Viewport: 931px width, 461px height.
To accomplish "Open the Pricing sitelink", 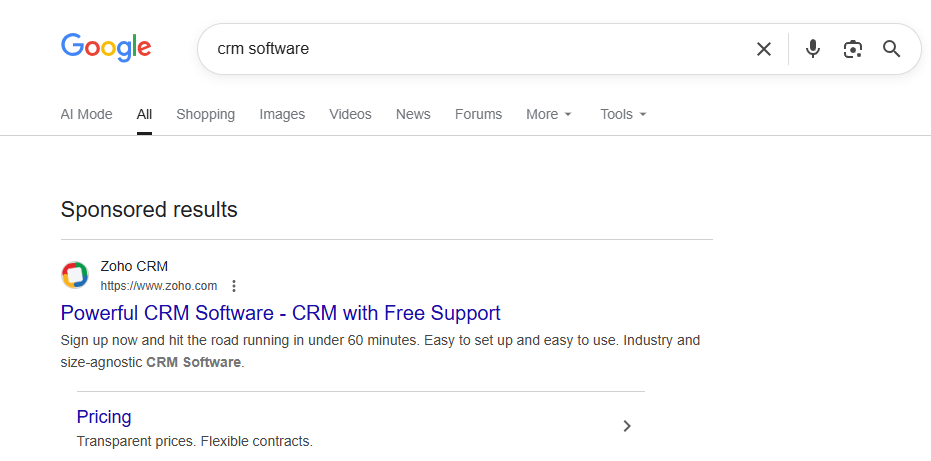I will click(x=104, y=417).
